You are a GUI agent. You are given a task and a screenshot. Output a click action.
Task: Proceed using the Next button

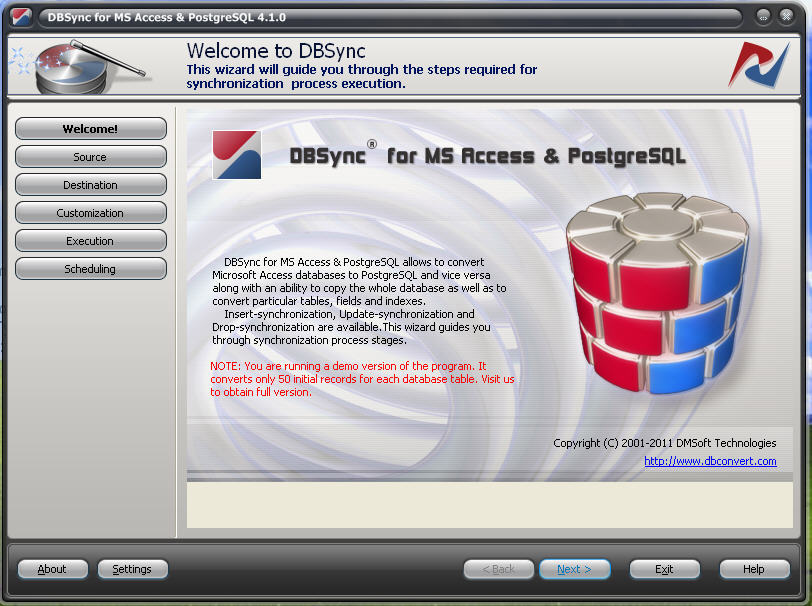pos(574,568)
